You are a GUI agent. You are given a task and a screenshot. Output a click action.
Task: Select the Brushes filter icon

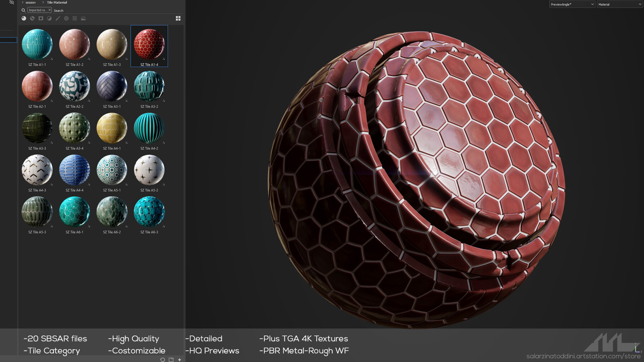tap(58, 18)
